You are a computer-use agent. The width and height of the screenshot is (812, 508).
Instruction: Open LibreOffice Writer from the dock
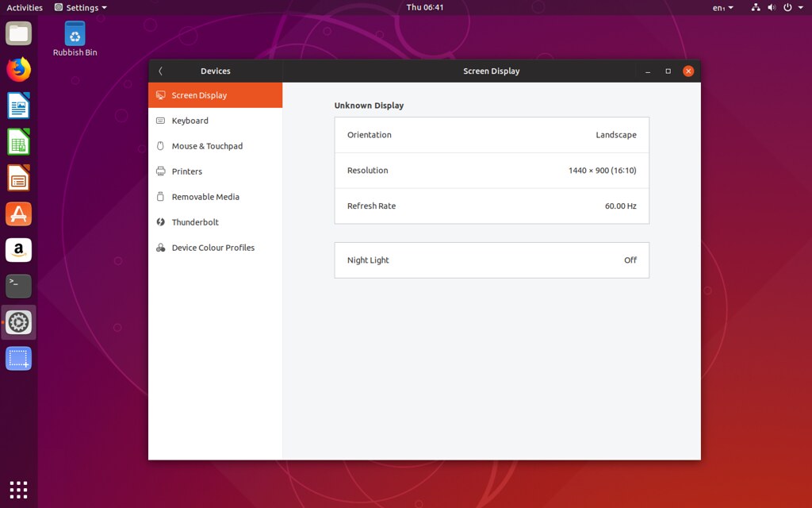18,105
